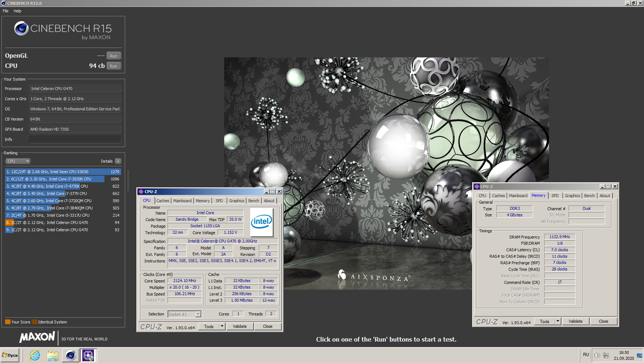Click the show desktop tray icon

[640, 355]
